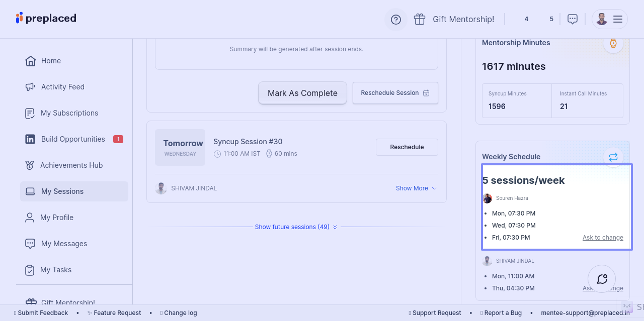Screen dimensions: 644x321
Task: Click the gift icon in header
Action: click(420, 19)
